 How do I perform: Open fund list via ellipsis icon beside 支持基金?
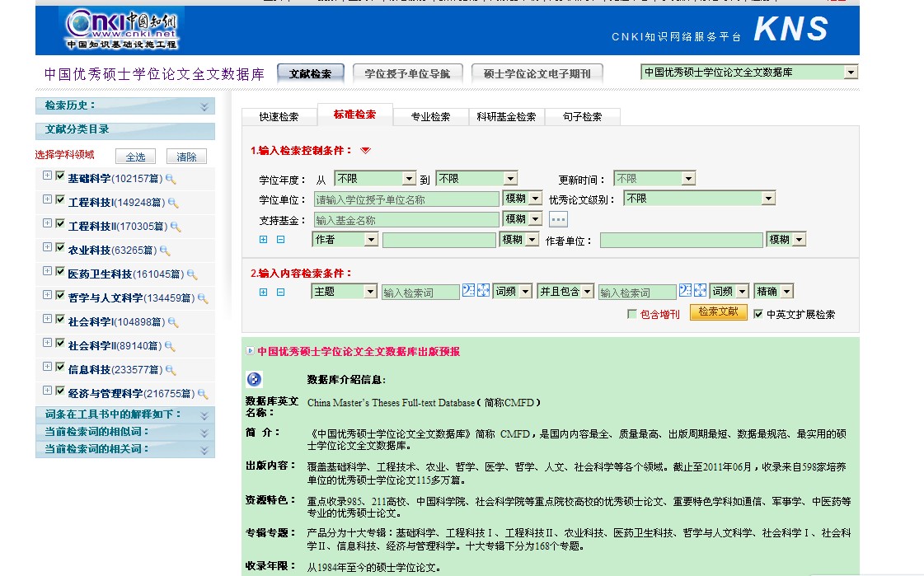coord(558,220)
